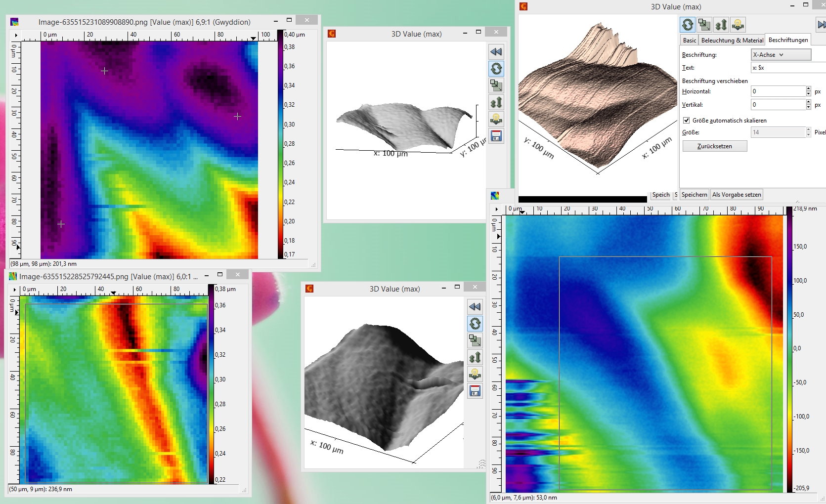Increase the Vertikal offset value
This screenshot has height=504, width=826.
pos(809,102)
